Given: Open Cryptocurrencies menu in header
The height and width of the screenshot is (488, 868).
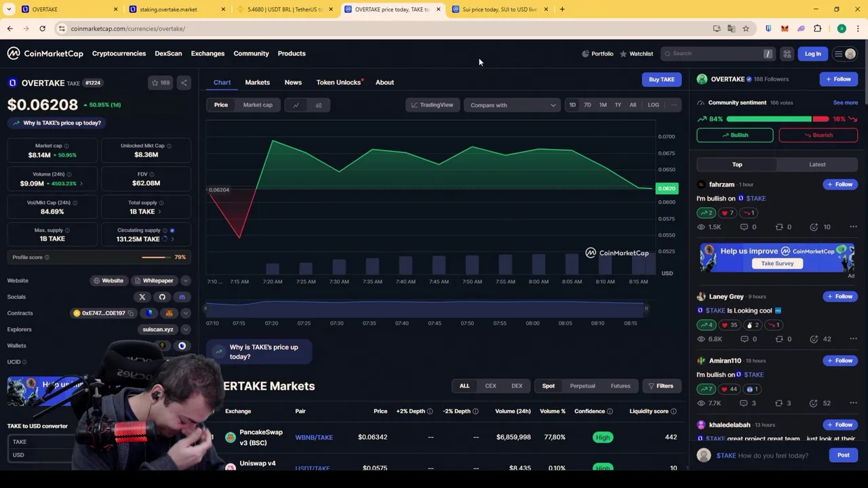Looking at the screenshot, I should coord(119,54).
